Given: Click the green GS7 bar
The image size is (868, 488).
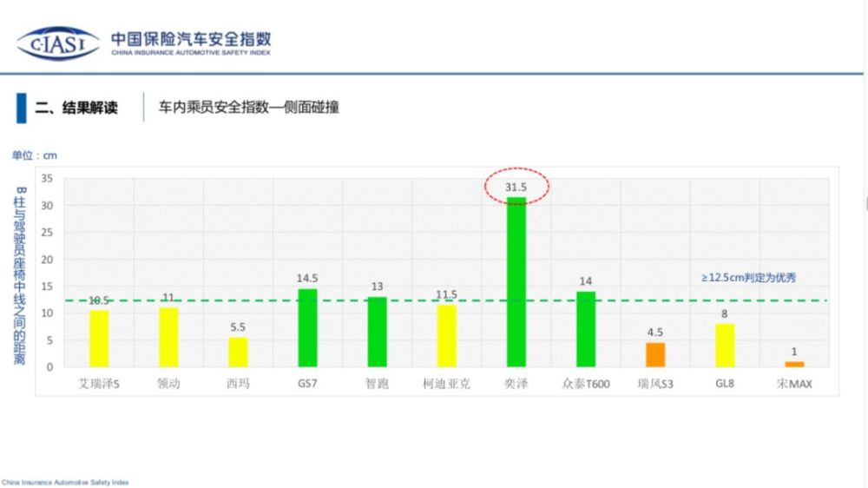Looking at the screenshot, I should (x=308, y=327).
